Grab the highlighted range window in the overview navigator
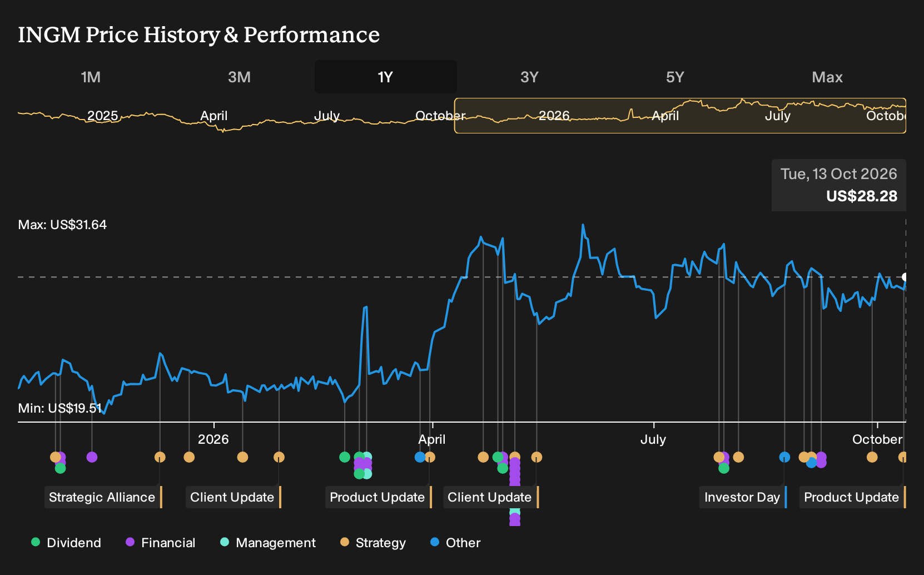This screenshot has width=924, height=575. pyautogui.click(x=680, y=116)
